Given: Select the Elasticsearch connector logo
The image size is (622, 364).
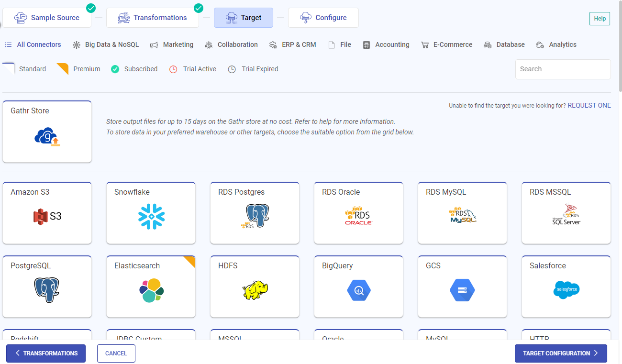Looking at the screenshot, I should (x=151, y=290).
